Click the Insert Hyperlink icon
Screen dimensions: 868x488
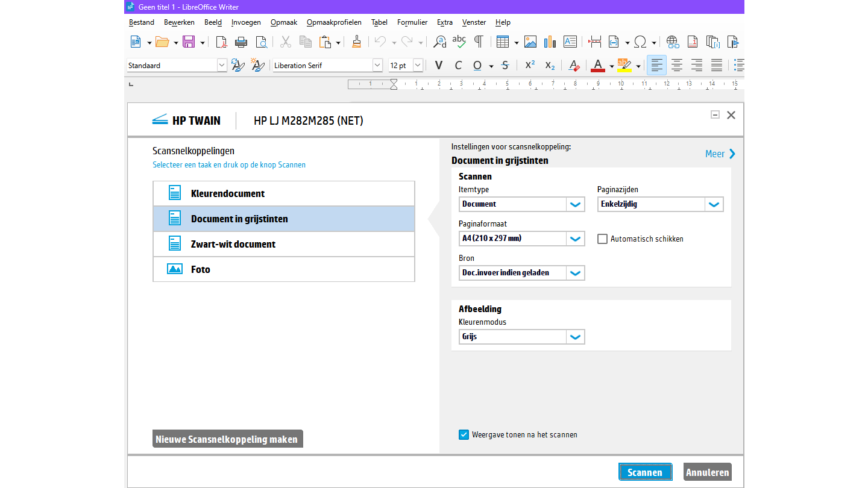(672, 42)
